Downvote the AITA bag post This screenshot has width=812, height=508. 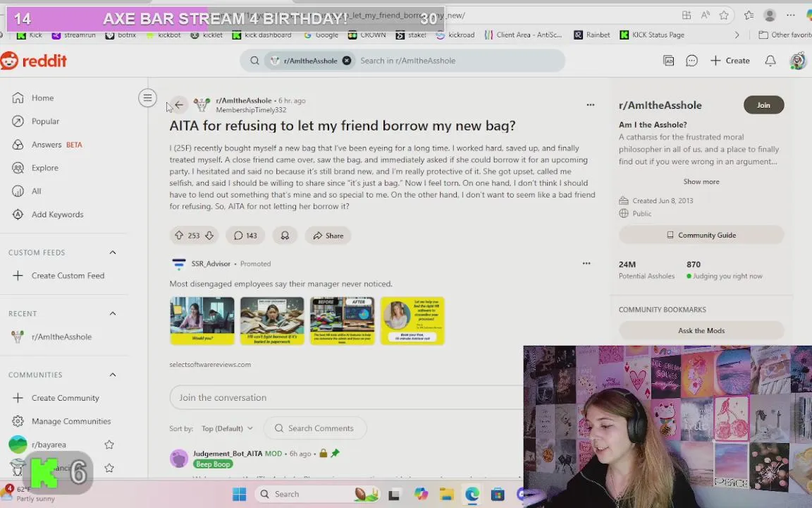coord(209,236)
